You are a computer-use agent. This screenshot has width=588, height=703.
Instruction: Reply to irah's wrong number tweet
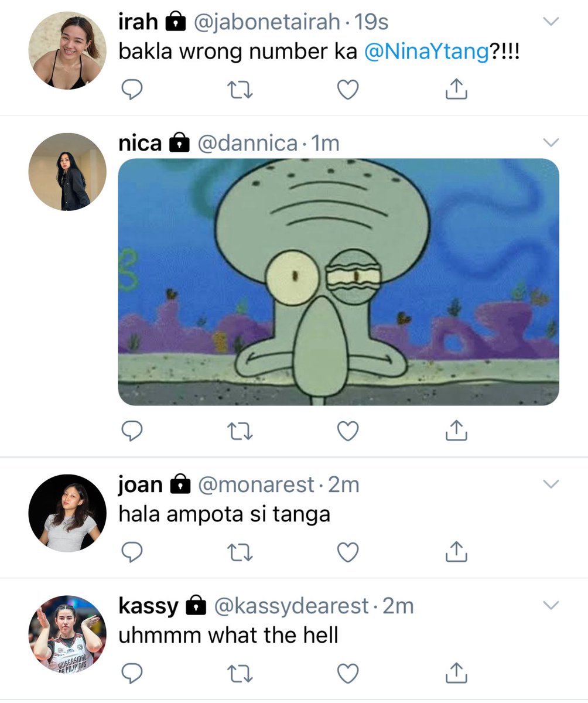click(x=132, y=90)
